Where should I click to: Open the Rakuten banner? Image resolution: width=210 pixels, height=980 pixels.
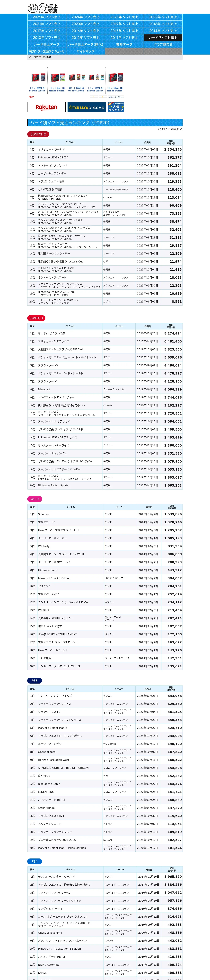pos(46,107)
